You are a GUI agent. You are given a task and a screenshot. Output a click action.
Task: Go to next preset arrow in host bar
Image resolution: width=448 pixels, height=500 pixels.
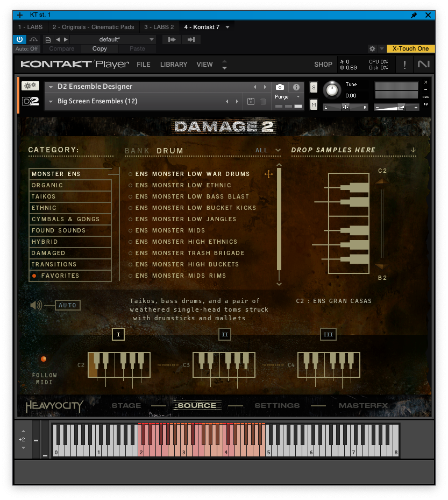pyautogui.click(x=66, y=39)
